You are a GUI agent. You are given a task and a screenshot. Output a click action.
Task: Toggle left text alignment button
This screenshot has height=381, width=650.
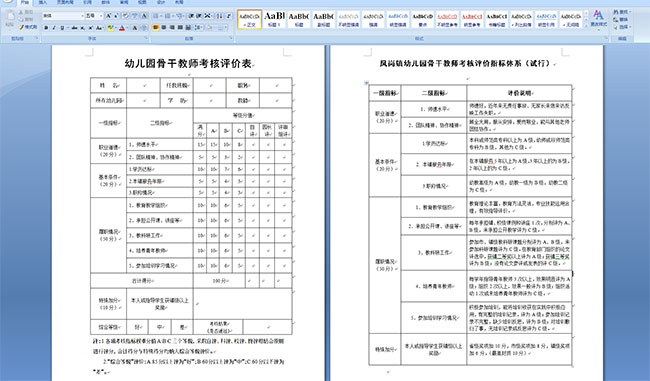click(156, 28)
